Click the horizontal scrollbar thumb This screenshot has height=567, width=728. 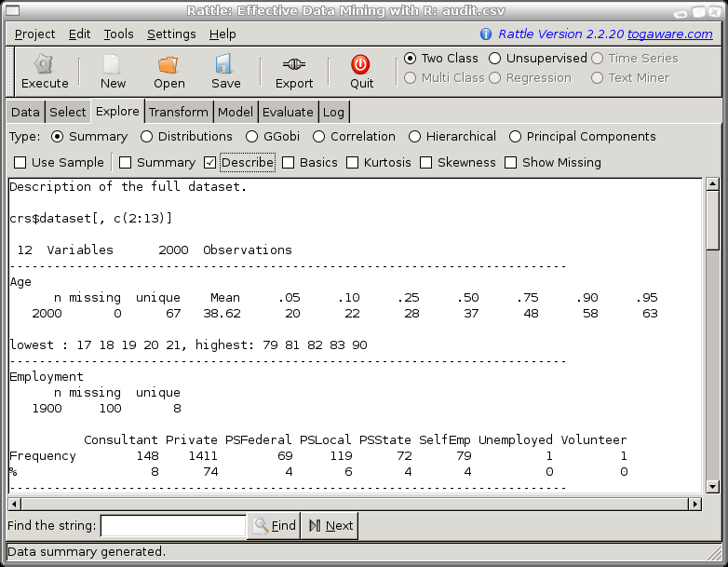[x=355, y=504]
